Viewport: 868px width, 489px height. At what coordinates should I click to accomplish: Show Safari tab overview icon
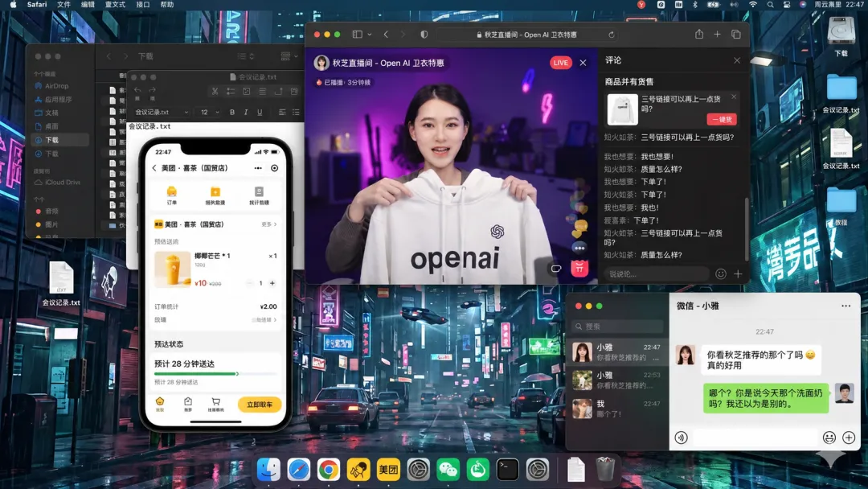[735, 34]
